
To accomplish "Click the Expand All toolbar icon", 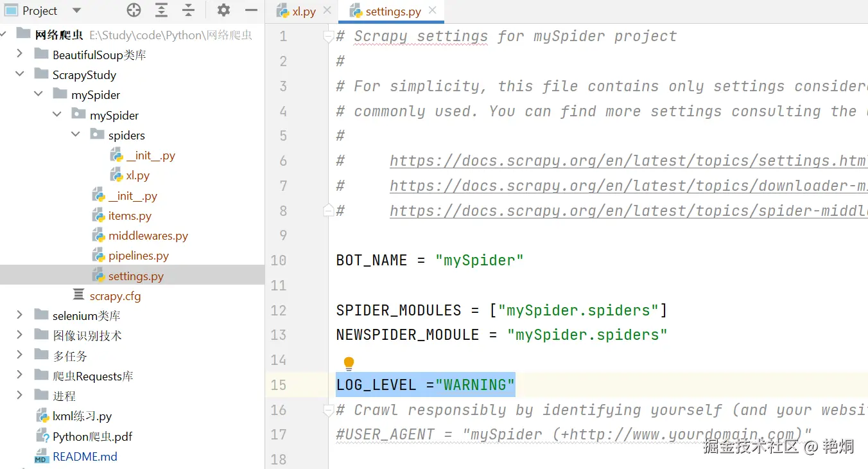I will click(161, 10).
